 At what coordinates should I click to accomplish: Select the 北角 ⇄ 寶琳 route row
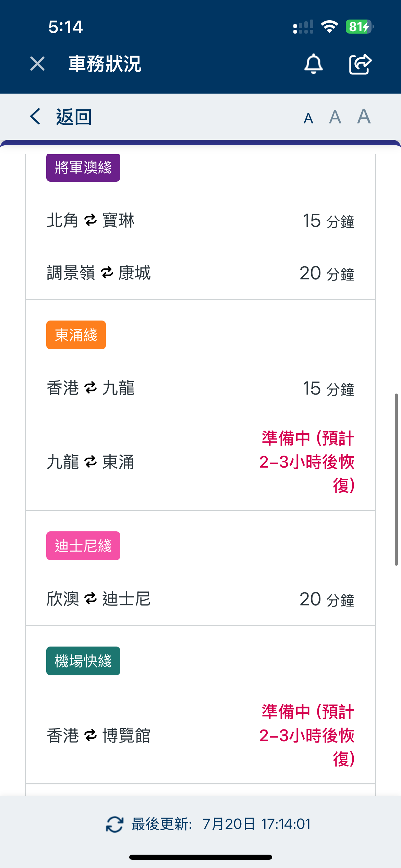click(200, 220)
